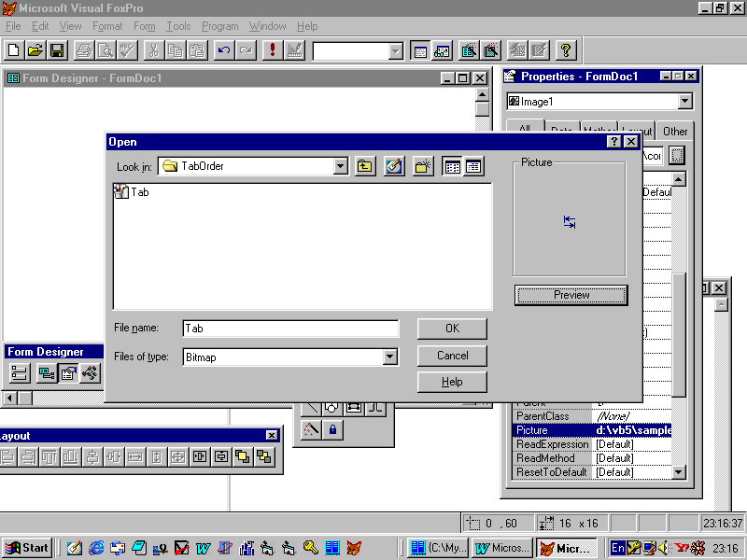
Task: Click Data Environment icon in Form Designer toolbar
Action: click(46, 373)
